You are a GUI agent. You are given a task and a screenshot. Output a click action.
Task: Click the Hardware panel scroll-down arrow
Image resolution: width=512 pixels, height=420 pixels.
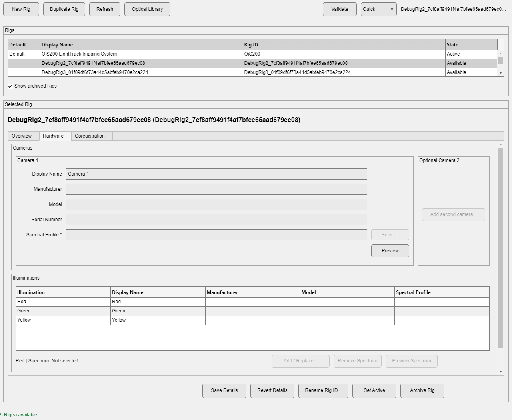(x=500, y=372)
